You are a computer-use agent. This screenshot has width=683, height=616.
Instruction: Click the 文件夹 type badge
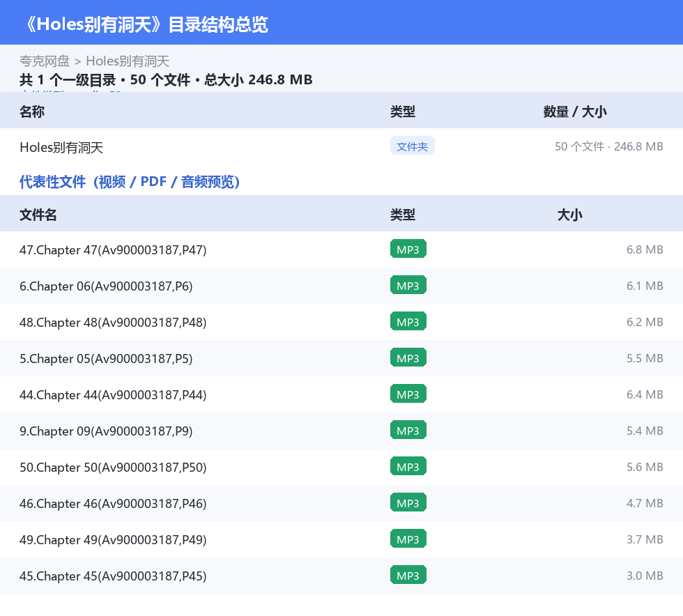[x=412, y=146]
